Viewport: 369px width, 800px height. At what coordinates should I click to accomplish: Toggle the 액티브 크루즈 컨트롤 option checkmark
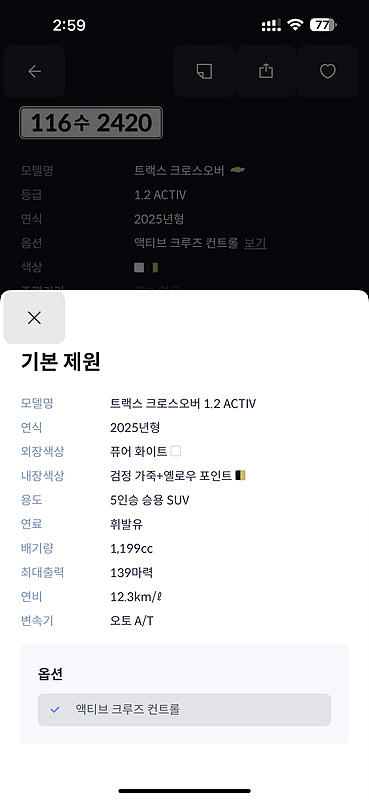click(x=55, y=709)
